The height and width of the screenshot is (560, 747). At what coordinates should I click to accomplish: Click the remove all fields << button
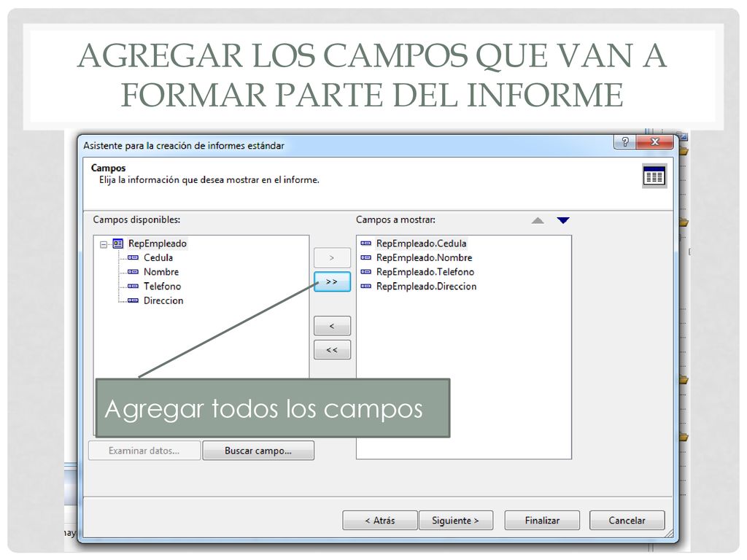[332, 350]
